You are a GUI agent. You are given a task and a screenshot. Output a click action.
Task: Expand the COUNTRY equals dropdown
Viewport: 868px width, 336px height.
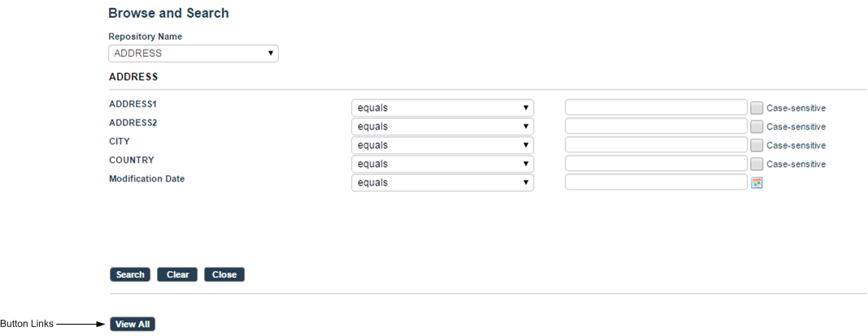click(443, 164)
